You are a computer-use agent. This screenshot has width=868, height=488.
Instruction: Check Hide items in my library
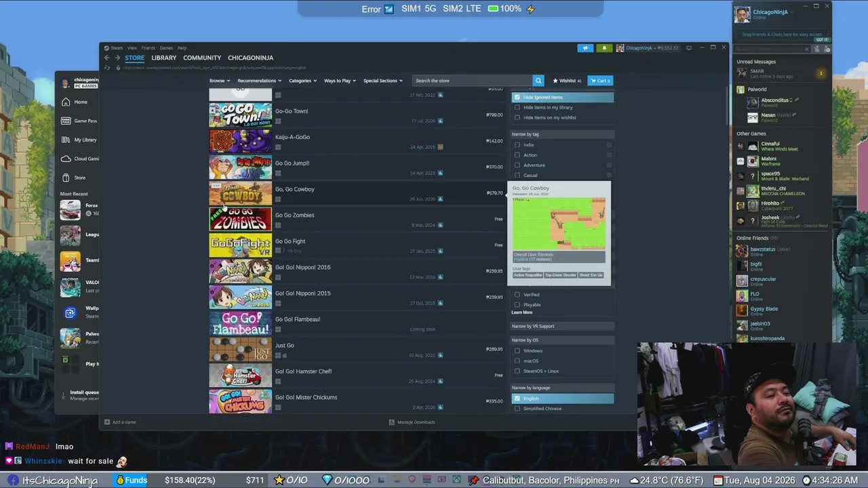517,107
